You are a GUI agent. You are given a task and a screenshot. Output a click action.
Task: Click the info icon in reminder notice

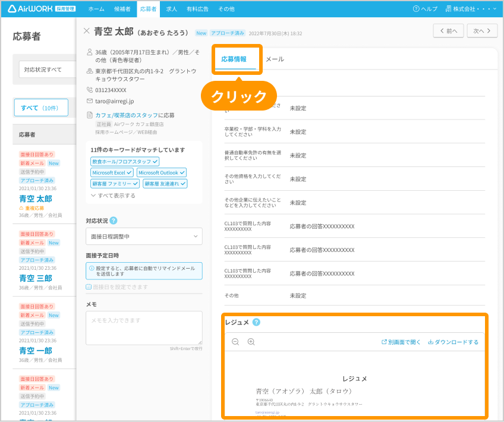pyautogui.click(x=92, y=268)
